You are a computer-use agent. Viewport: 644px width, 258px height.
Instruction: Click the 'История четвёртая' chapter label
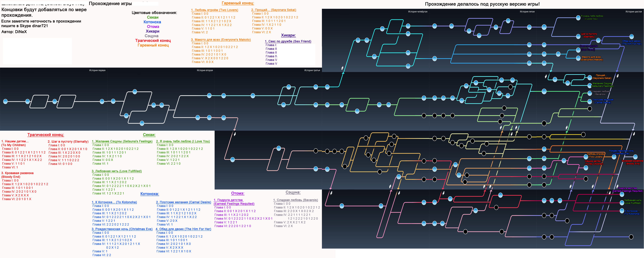(418, 11)
